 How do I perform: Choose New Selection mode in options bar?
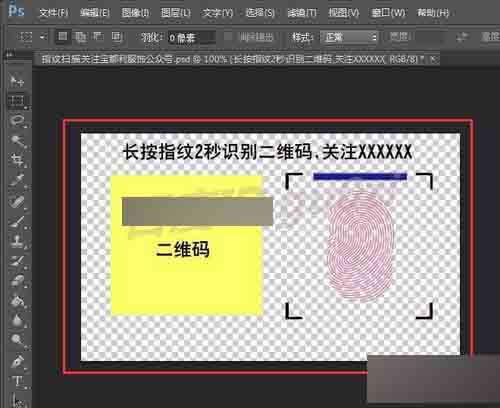click(63, 36)
